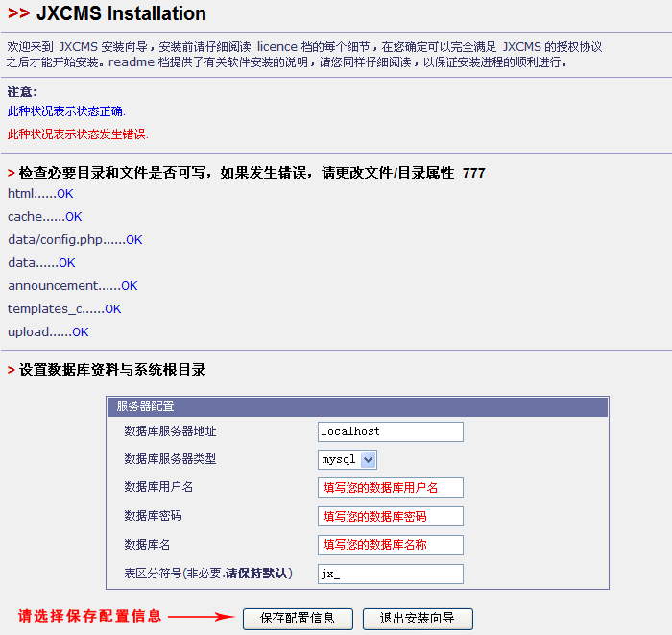Click the 数据库密码 input field
This screenshot has height=635, width=672.
391,516
